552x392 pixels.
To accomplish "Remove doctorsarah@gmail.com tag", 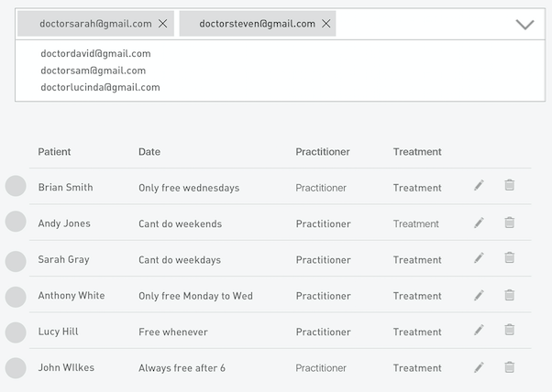I will tap(162, 24).
